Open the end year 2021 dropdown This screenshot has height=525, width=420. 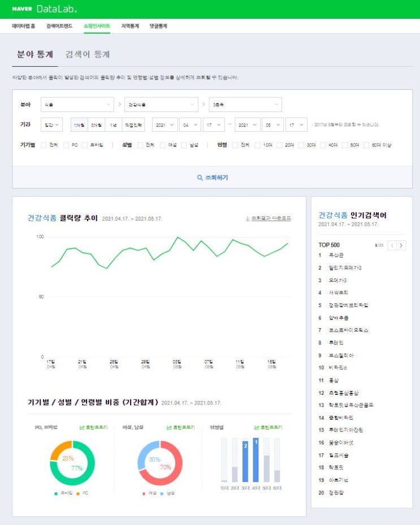click(248, 125)
